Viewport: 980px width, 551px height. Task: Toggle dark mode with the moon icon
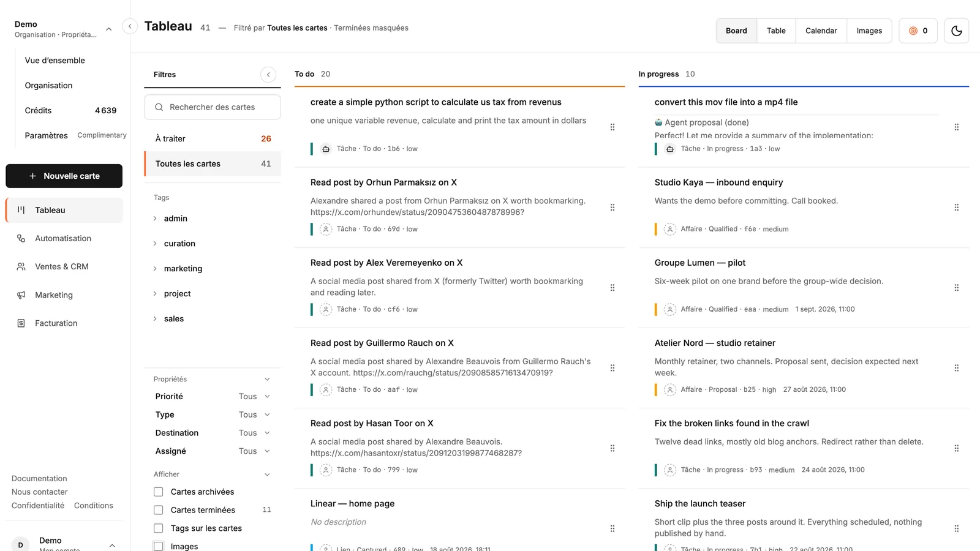(x=956, y=31)
